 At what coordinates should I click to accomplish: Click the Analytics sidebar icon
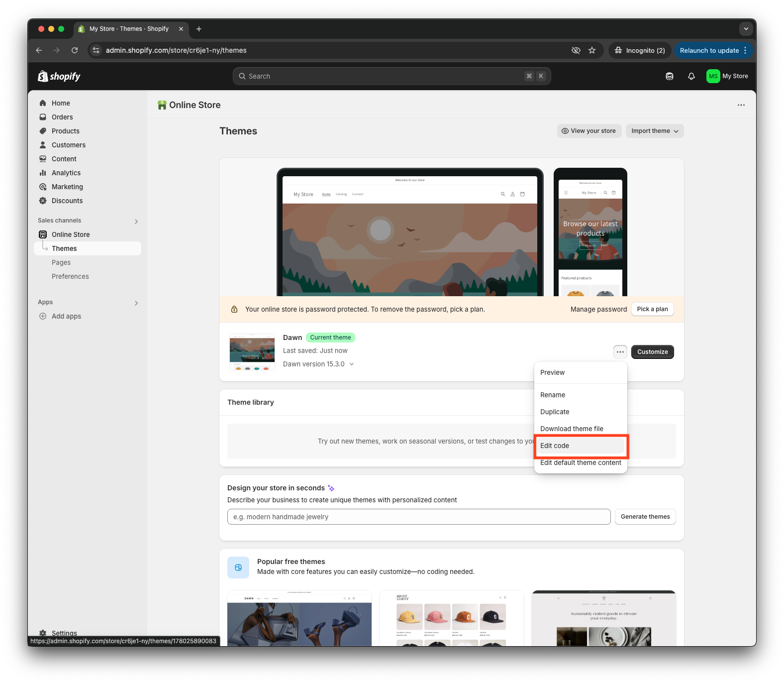pos(43,173)
